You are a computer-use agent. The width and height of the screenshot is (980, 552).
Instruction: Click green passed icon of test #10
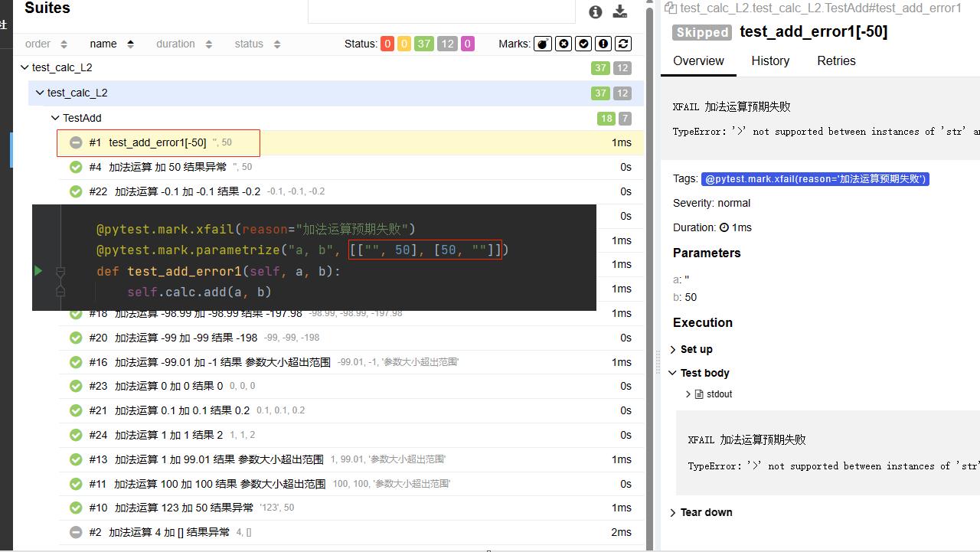(x=76, y=508)
